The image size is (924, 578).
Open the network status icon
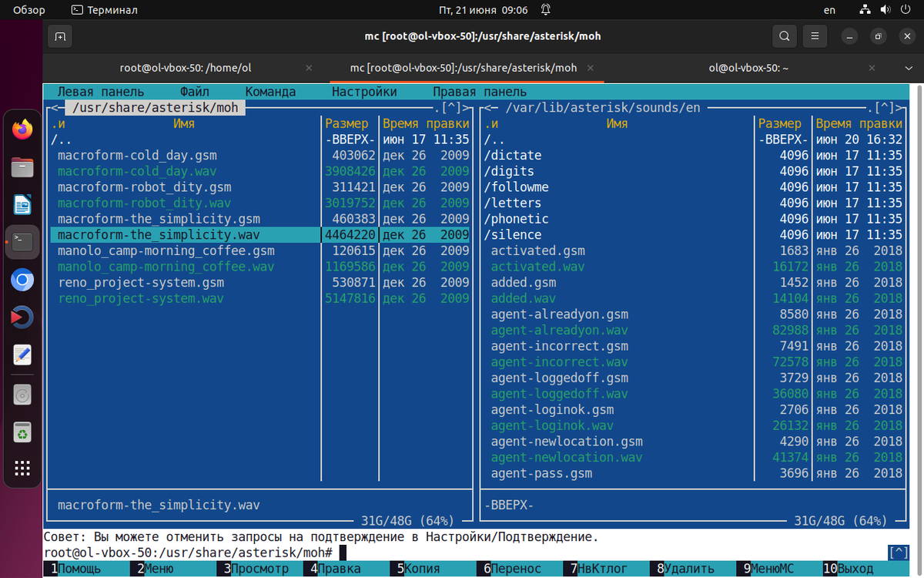point(865,10)
